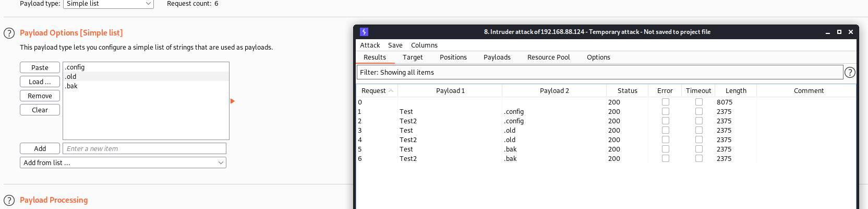The width and height of the screenshot is (868, 209).
Task: Click the filter help question mark icon
Action: tap(850, 73)
